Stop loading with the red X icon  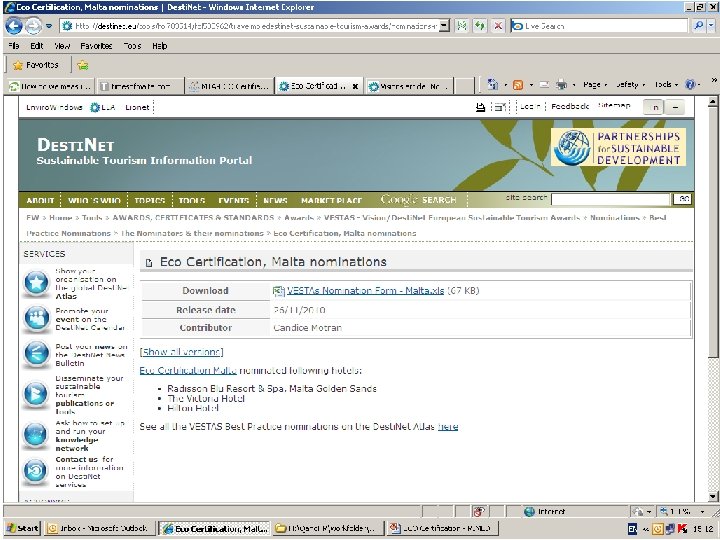coord(498,26)
